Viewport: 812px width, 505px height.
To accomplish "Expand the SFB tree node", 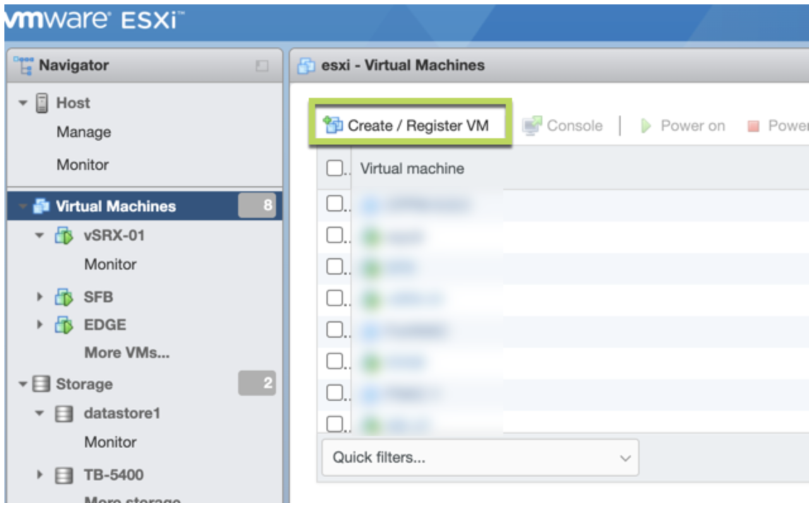I will (x=40, y=297).
